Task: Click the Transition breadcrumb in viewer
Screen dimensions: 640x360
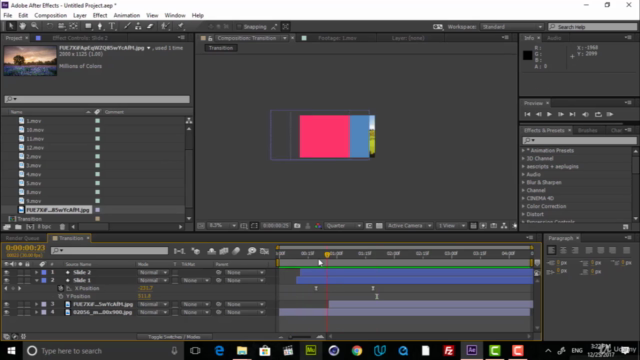Action: pos(221,48)
